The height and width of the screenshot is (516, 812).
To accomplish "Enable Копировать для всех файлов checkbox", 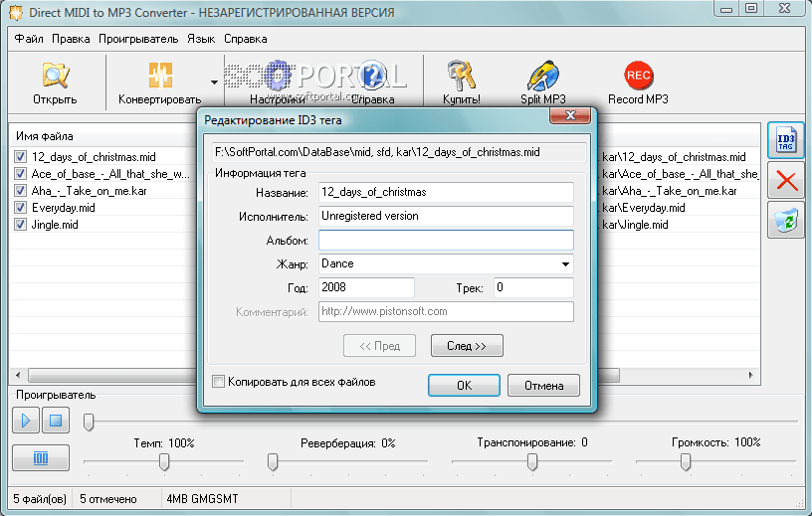I will pos(219,382).
